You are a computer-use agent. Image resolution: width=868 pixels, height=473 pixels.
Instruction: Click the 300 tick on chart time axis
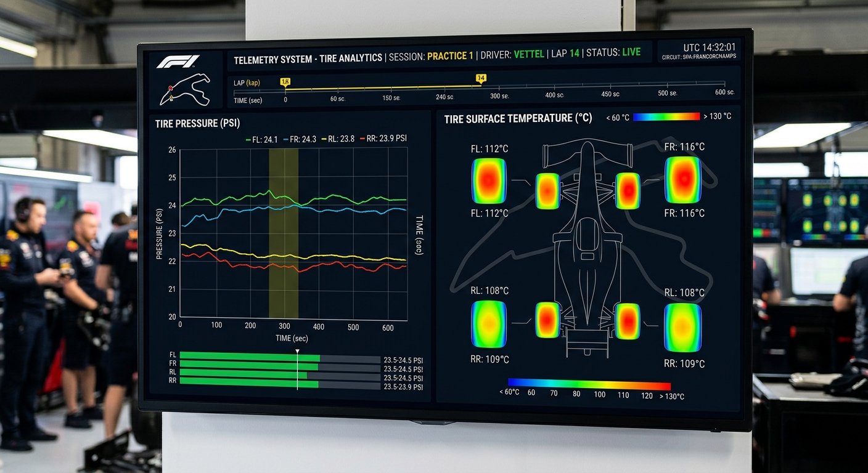click(284, 327)
